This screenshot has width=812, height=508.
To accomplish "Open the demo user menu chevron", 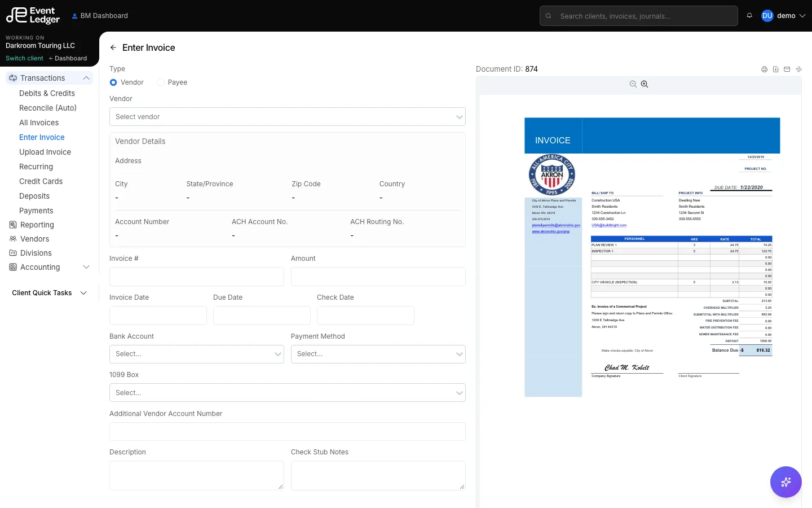I will click(x=802, y=16).
